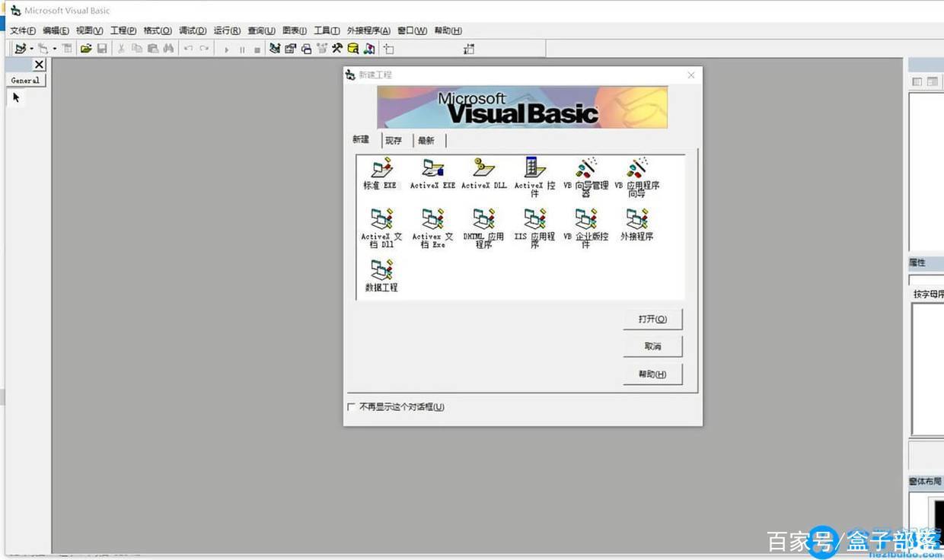944x560 pixels.
Task: Choose the ActiveX DLL project icon
Action: 483,174
